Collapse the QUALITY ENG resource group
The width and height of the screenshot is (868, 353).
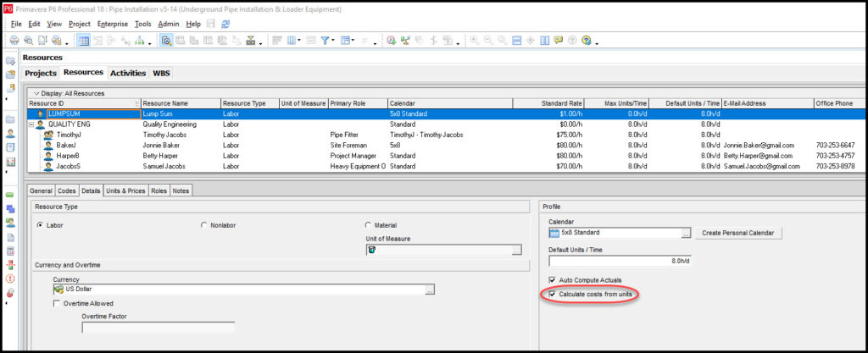point(31,124)
